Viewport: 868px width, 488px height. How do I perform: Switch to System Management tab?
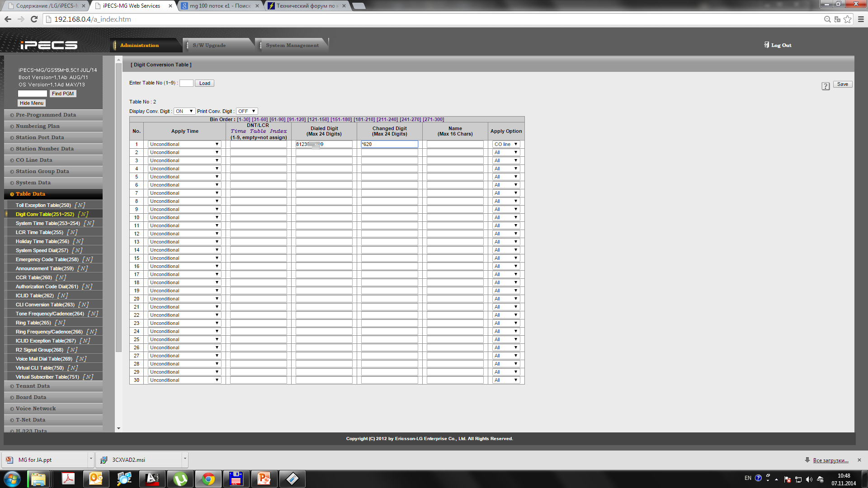click(292, 45)
